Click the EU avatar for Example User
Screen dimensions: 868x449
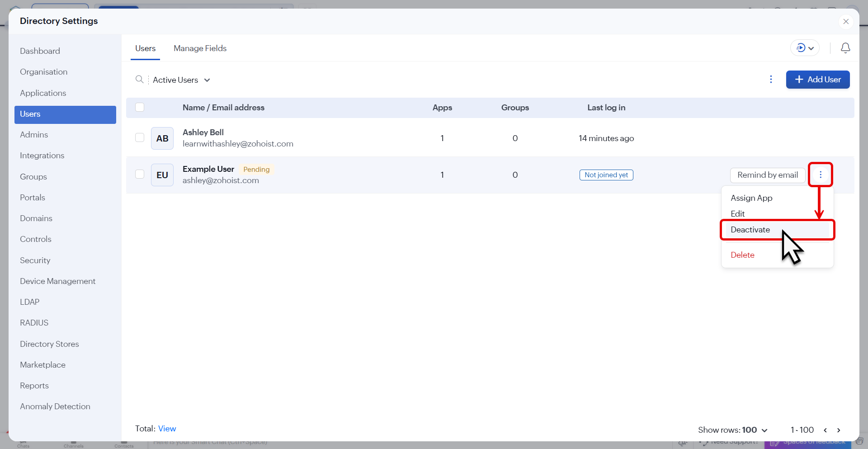(162, 175)
